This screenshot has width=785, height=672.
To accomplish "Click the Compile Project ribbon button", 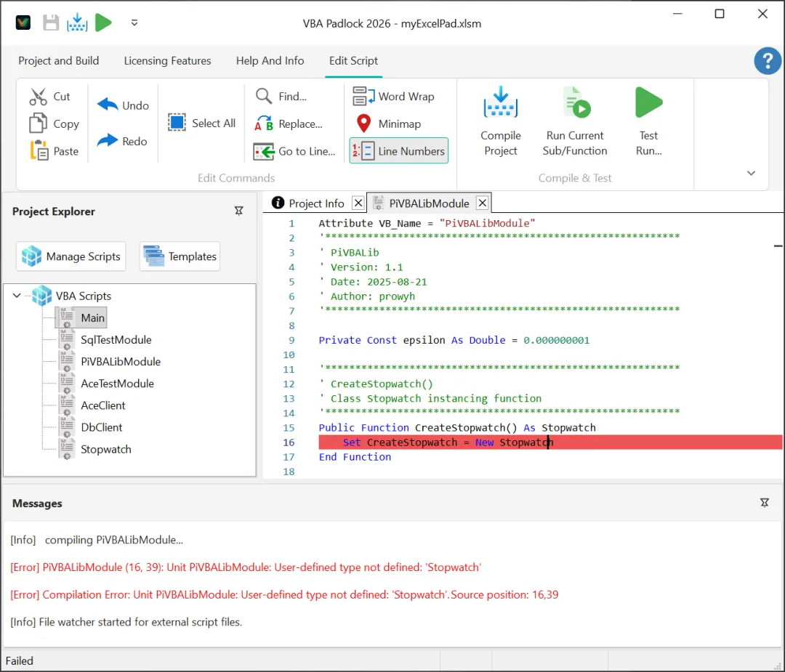I will tap(500, 121).
